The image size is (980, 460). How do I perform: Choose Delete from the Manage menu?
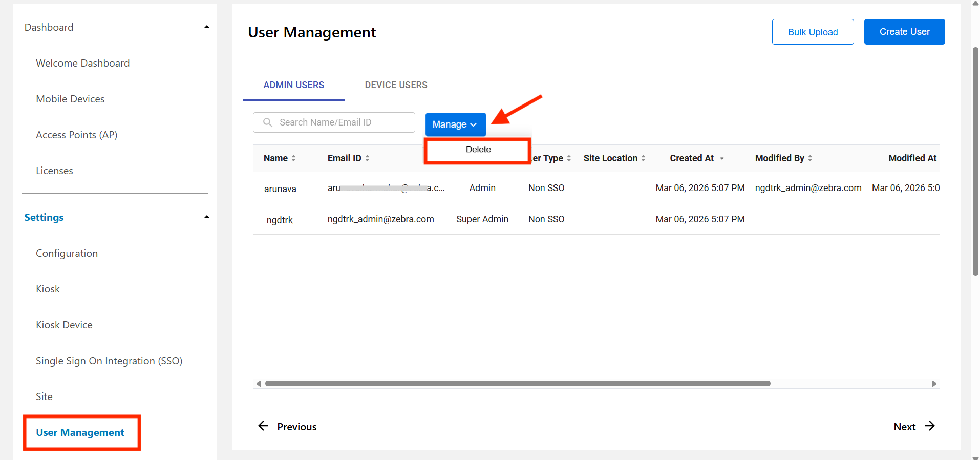[478, 150]
